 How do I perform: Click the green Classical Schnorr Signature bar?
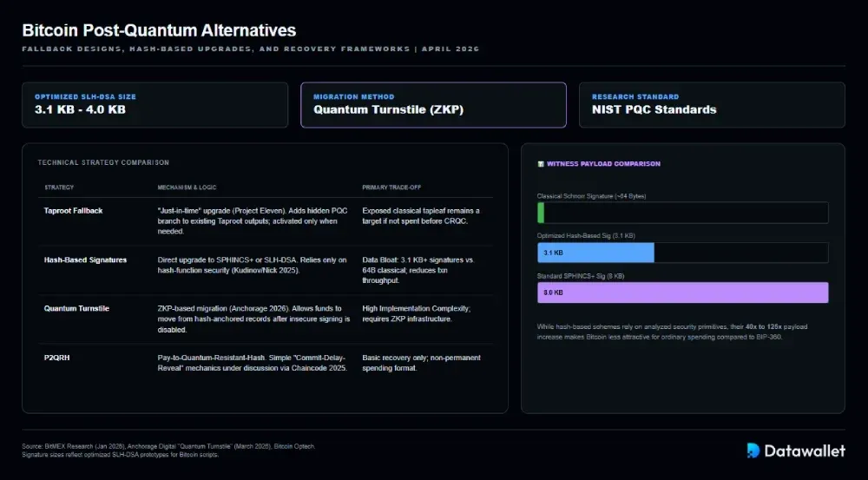pyautogui.click(x=541, y=213)
